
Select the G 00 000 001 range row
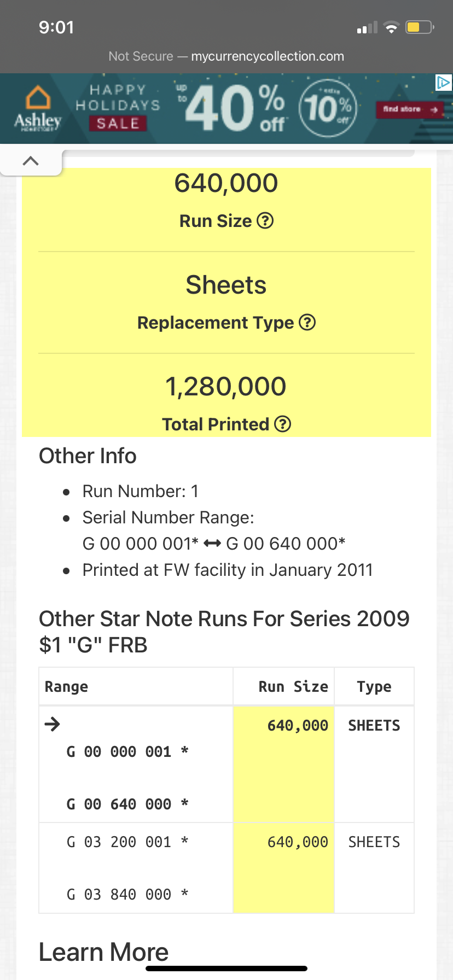click(x=226, y=765)
